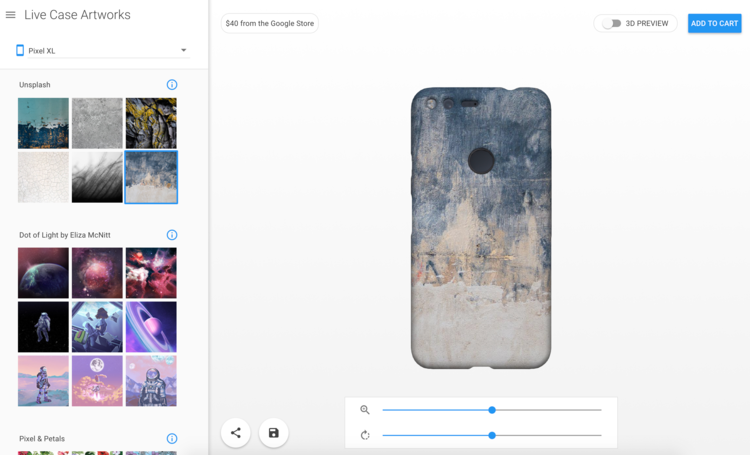
Task: Click the Pixel XL phone icon
Action: [x=20, y=50]
